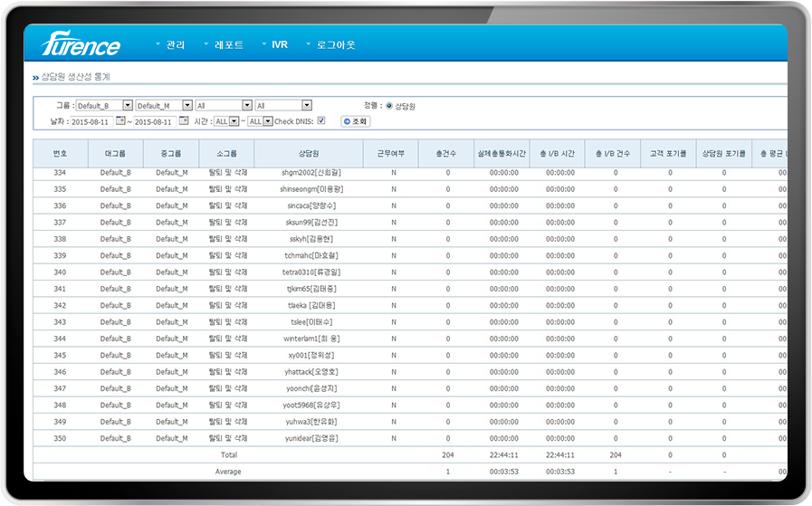
Task: Click the Furence logo
Action: 81,43
